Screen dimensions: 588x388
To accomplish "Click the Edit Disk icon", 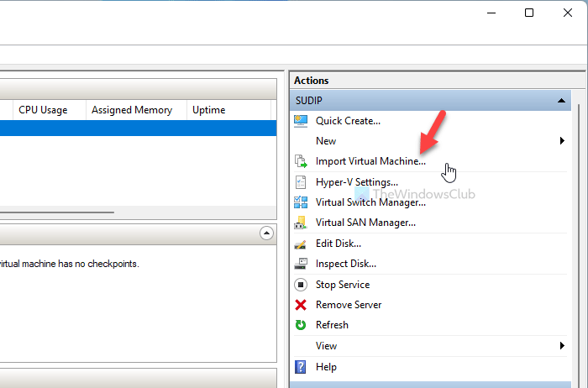I will [302, 244].
